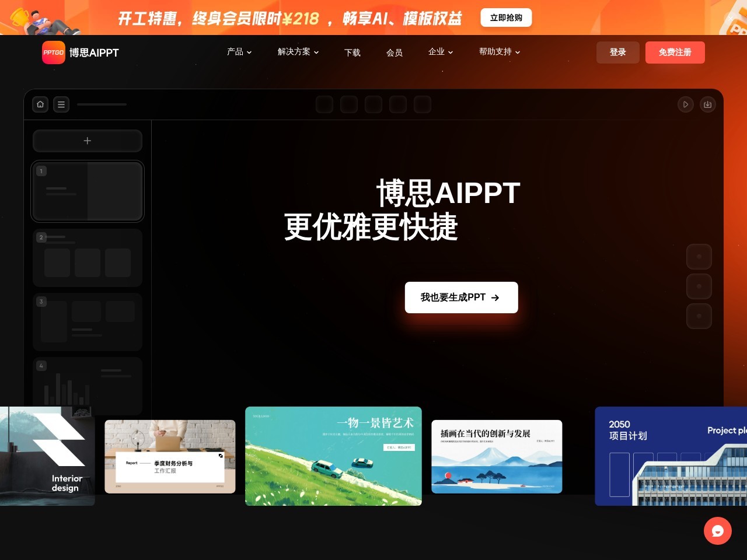Click the PPTGO logo icon
The height and width of the screenshot is (560, 747).
point(53,52)
